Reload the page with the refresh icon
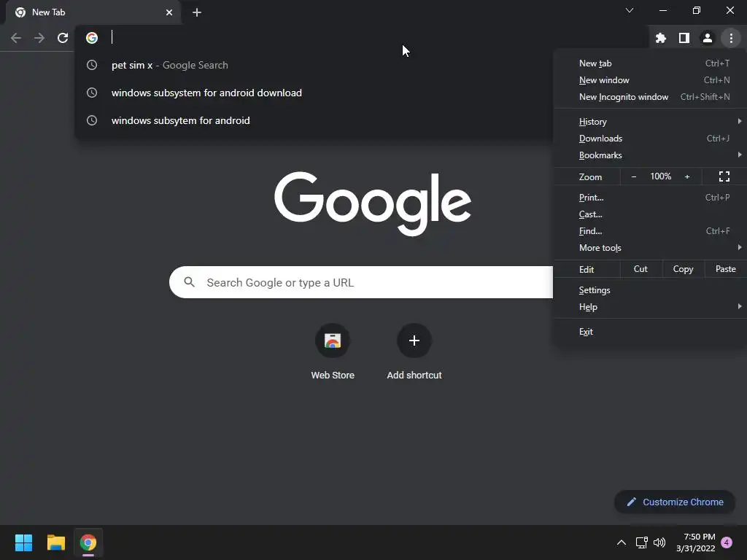Viewport: 747px width, 560px height. [63, 38]
